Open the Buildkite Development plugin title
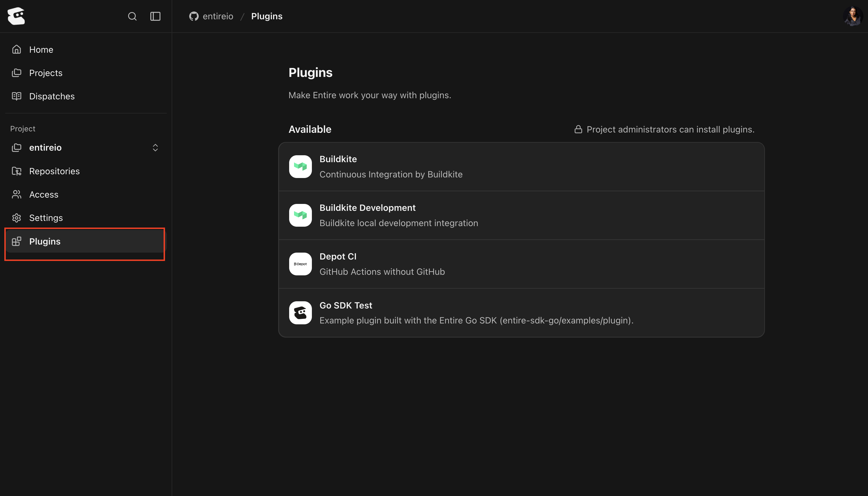868x496 pixels. click(x=367, y=208)
